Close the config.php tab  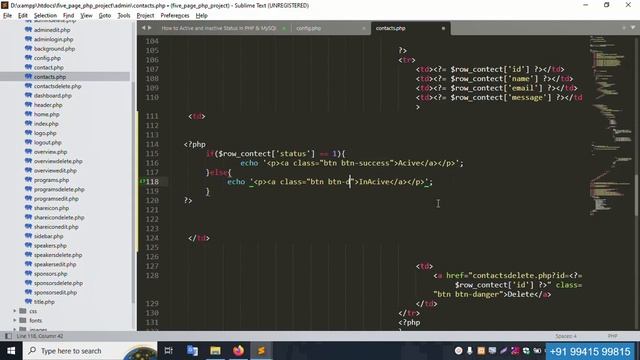[364, 28]
